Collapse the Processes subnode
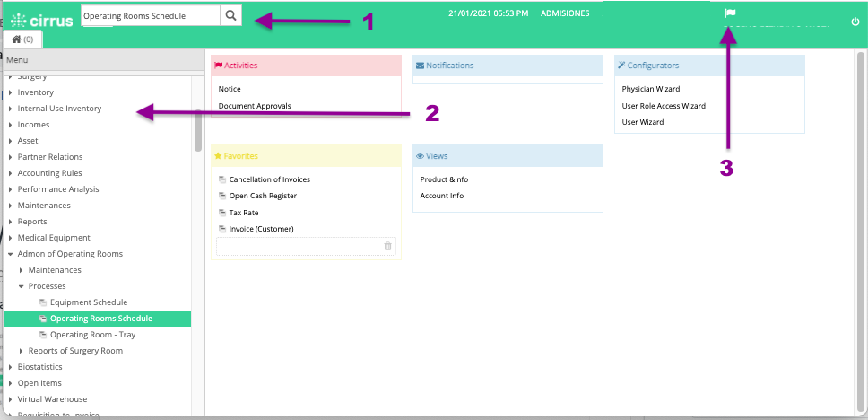868x420 pixels. pos(22,286)
